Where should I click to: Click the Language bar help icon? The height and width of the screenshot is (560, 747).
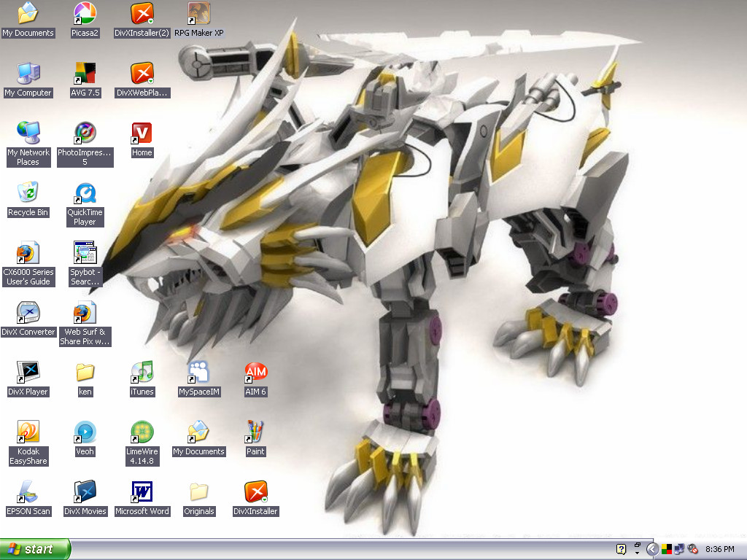(x=621, y=549)
